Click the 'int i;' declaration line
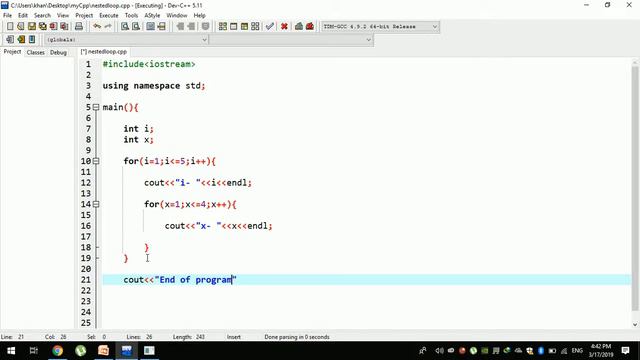Viewport: 640px width, 360px height. pyautogui.click(x=138, y=129)
